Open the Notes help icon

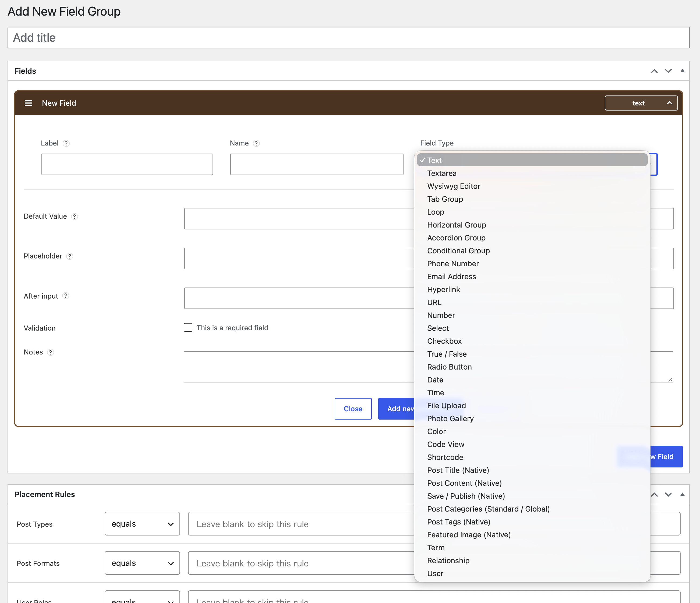[x=51, y=352]
